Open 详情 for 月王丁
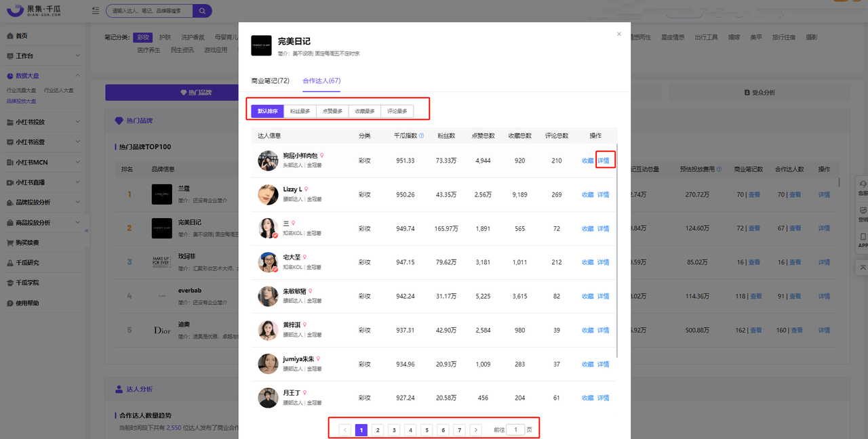 click(x=603, y=398)
